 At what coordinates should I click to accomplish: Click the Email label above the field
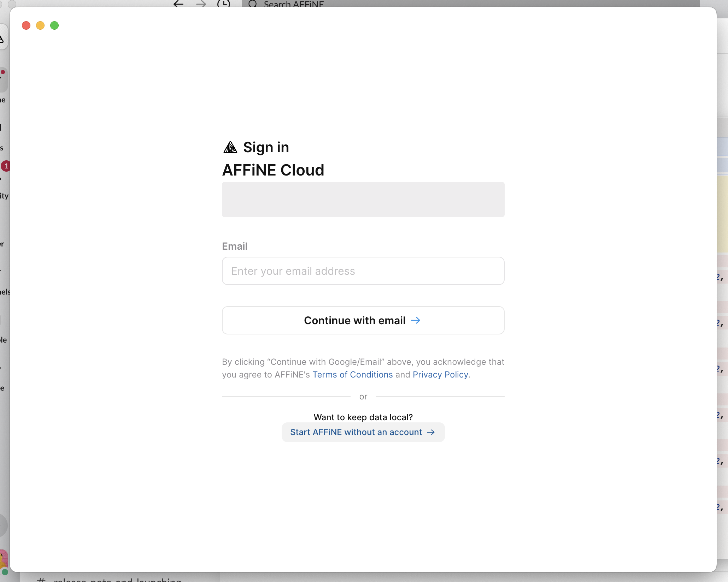pos(235,246)
